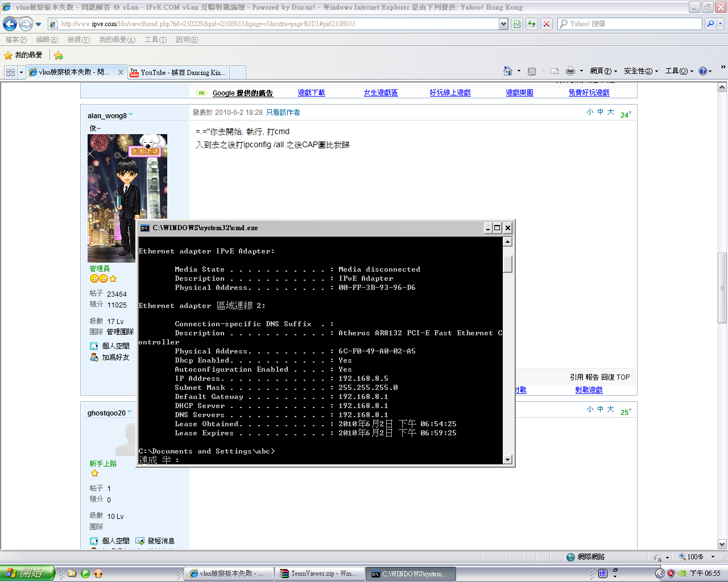Screen dimensions: 728x582
Task: Open the Quick Tabs grid icon
Action: pos(10,72)
